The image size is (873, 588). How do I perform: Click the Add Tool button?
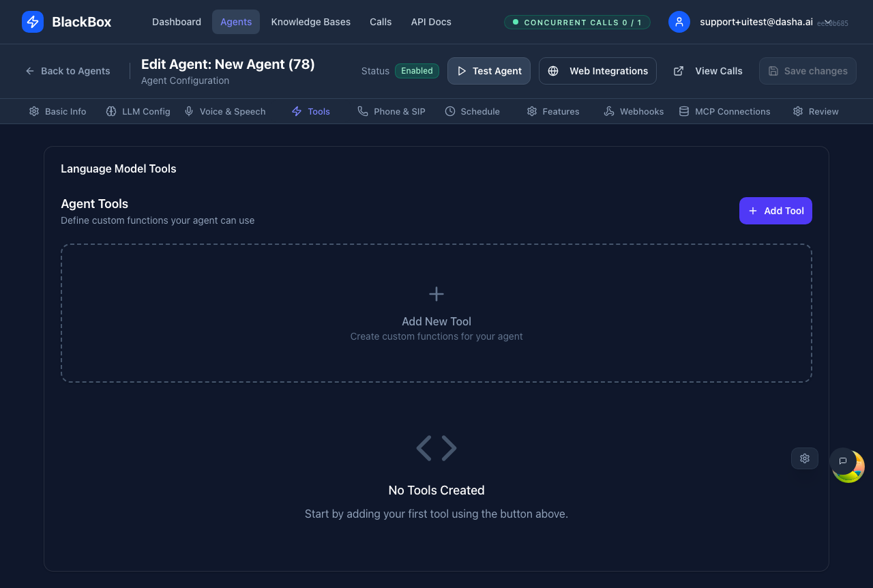click(775, 211)
